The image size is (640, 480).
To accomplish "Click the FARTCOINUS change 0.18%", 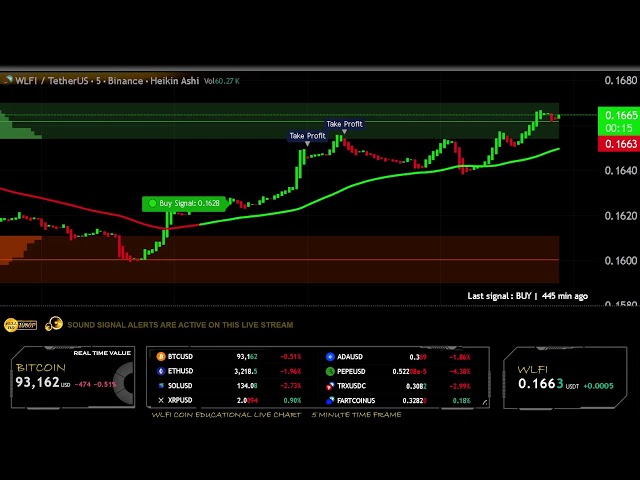I will [462, 401].
